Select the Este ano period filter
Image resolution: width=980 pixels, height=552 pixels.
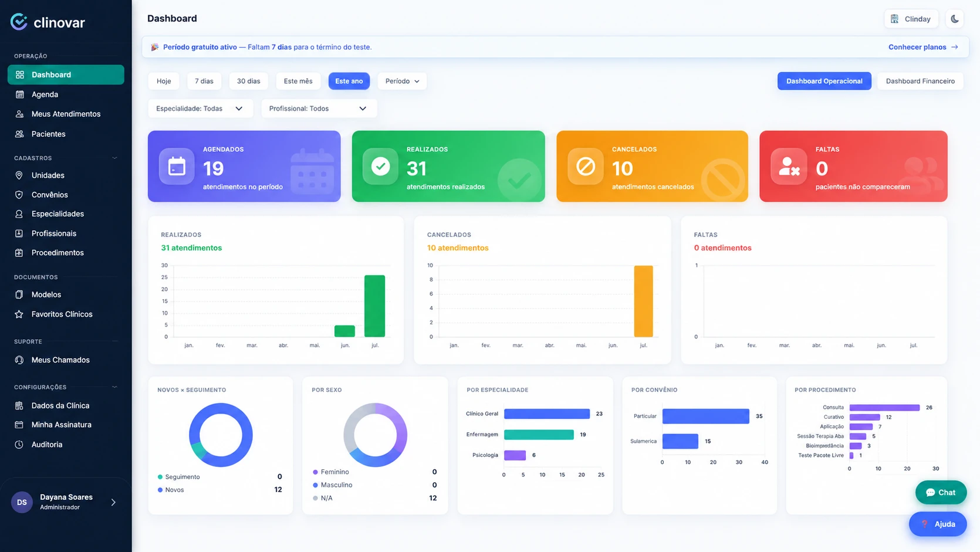(x=349, y=81)
